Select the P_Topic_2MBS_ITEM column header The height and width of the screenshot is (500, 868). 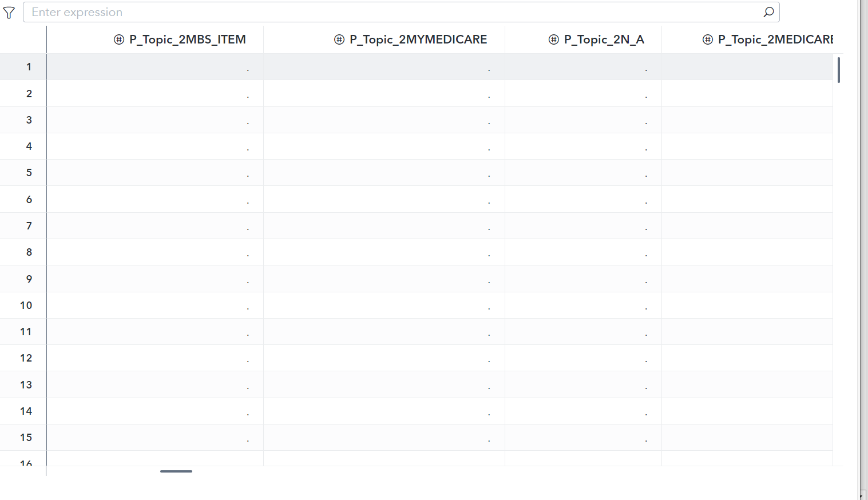pos(188,39)
